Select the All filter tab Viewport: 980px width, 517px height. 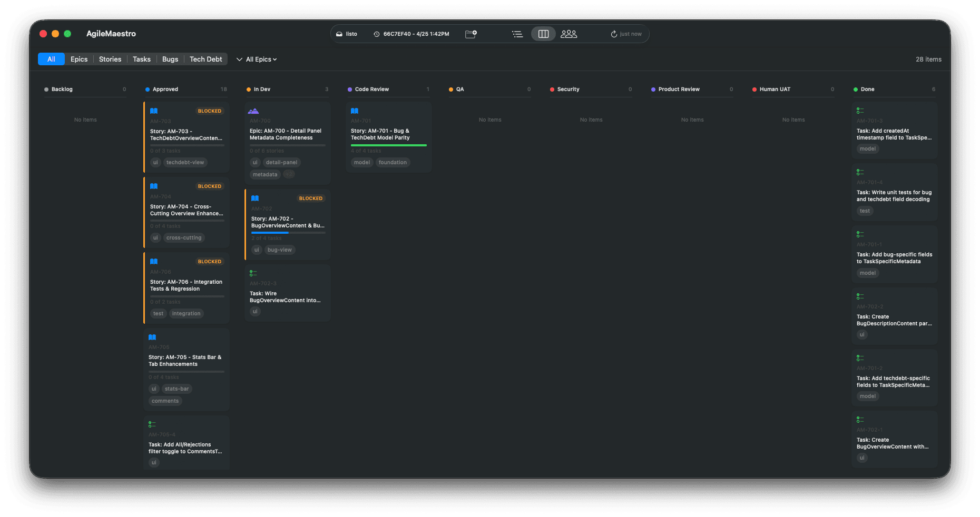click(51, 59)
